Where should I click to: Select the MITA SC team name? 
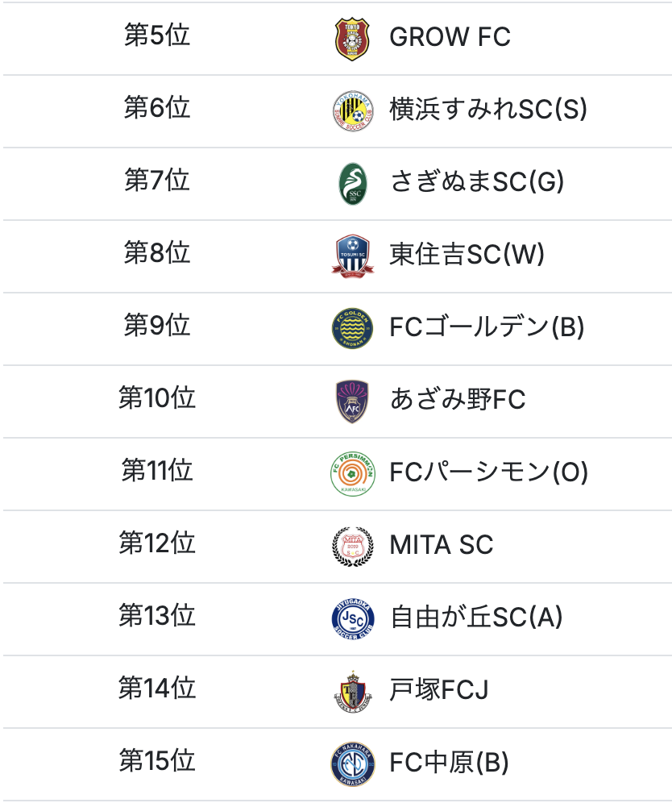click(x=441, y=546)
